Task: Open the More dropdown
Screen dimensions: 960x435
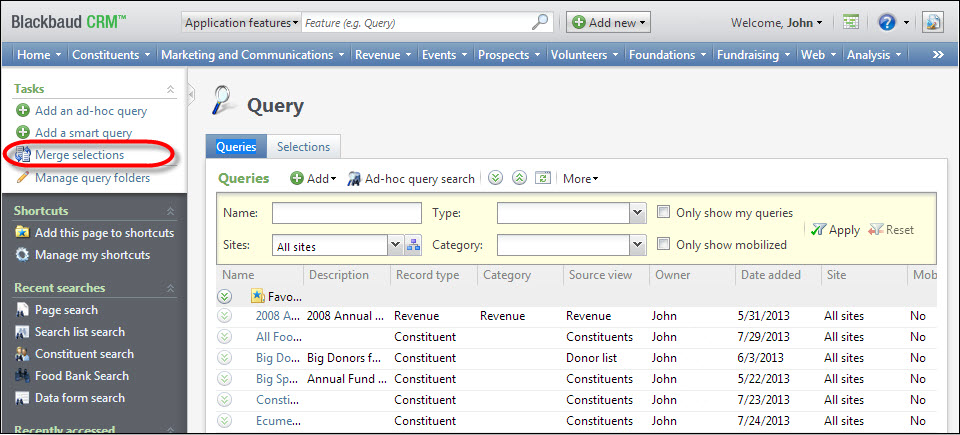Action: click(580, 179)
